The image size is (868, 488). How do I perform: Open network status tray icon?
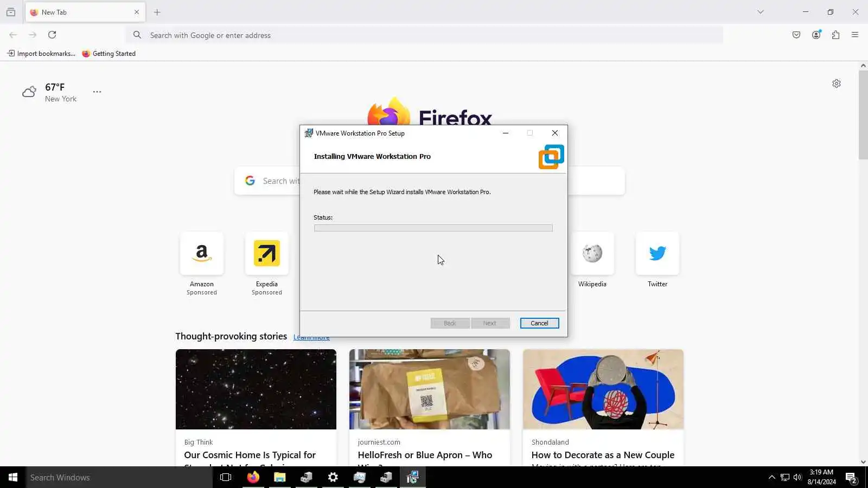pyautogui.click(x=785, y=478)
